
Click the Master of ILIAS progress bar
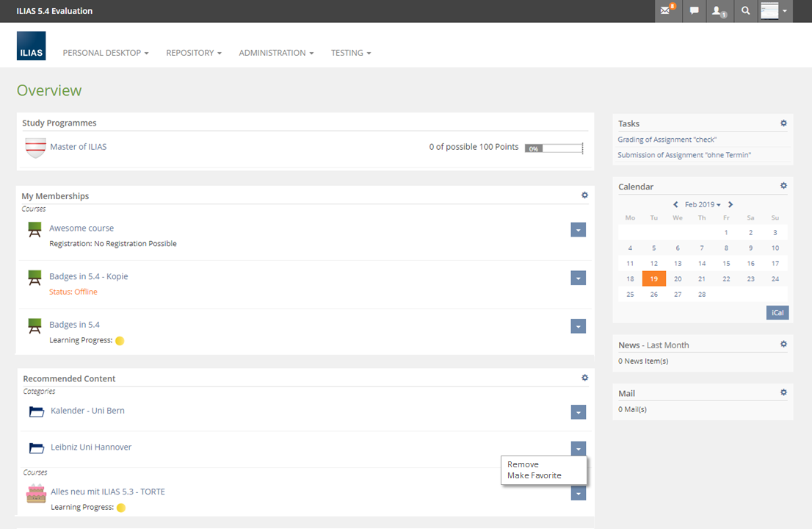(554, 148)
